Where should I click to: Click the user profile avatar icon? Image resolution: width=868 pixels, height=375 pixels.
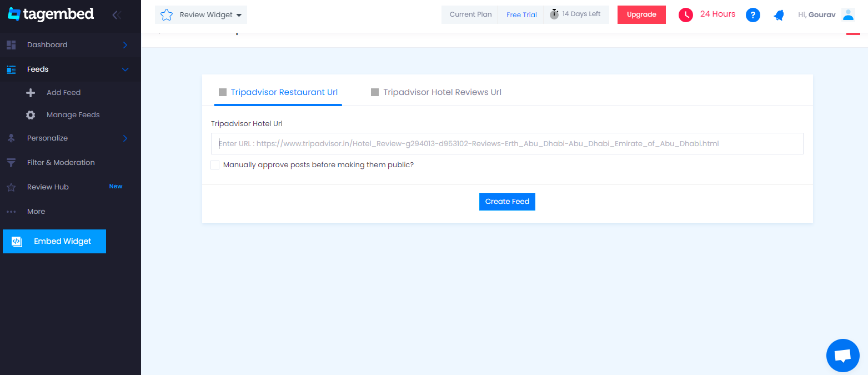848,14
